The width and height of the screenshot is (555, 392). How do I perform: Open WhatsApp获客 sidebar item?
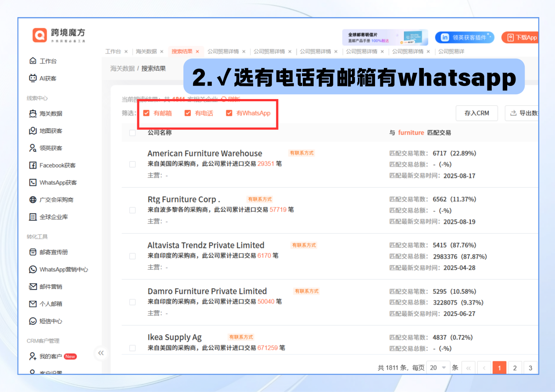53,182
